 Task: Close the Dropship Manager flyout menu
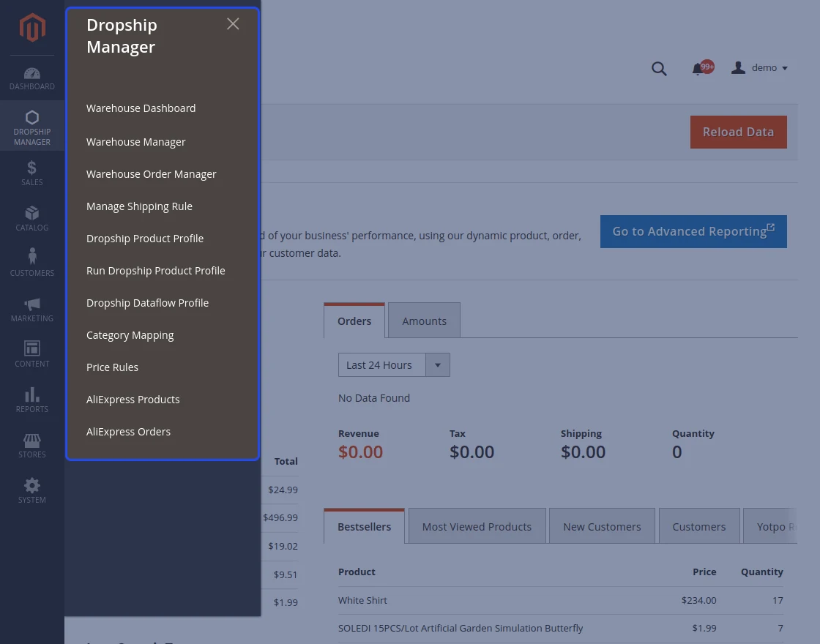tap(233, 24)
